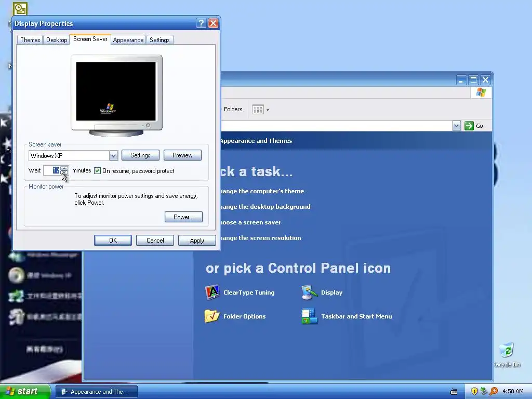This screenshot has width=532, height=399.
Task: Click the Power... button
Action: click(183, 217)
